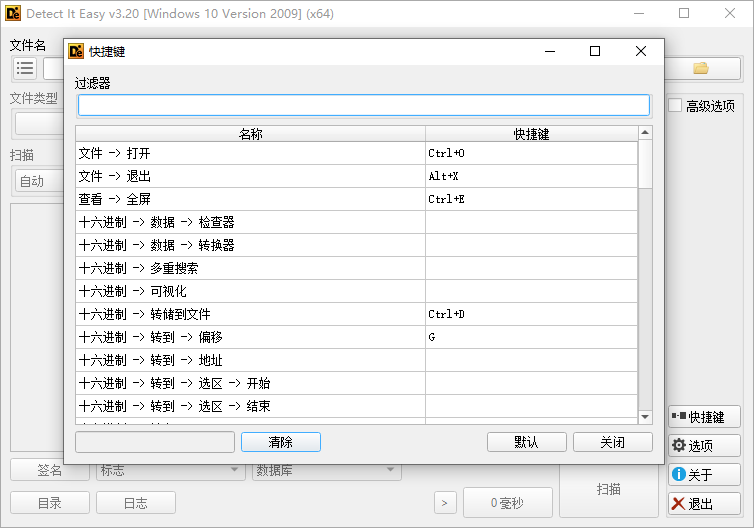
Task: Open 关于 info button
Action: [704, 474]
